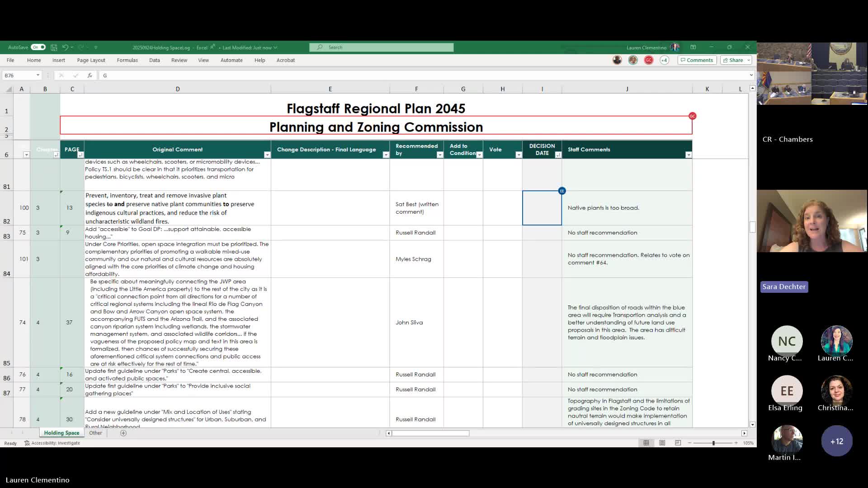Image resolution: width=868 pixels, height=488 pixels.
Task: Click the Normal view icon in status bar
Action: coord(646,443)
